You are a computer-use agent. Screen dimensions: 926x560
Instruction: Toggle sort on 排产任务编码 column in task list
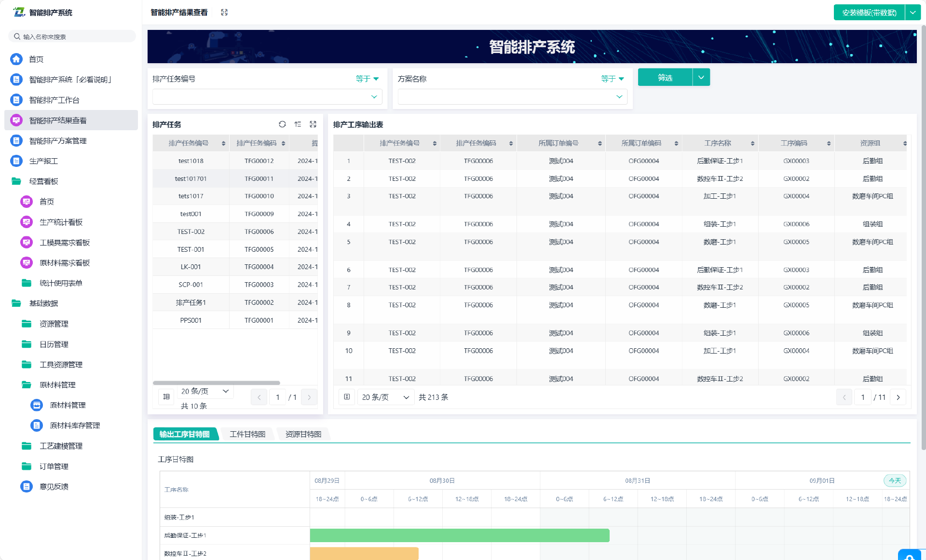(x=283, y=143)
